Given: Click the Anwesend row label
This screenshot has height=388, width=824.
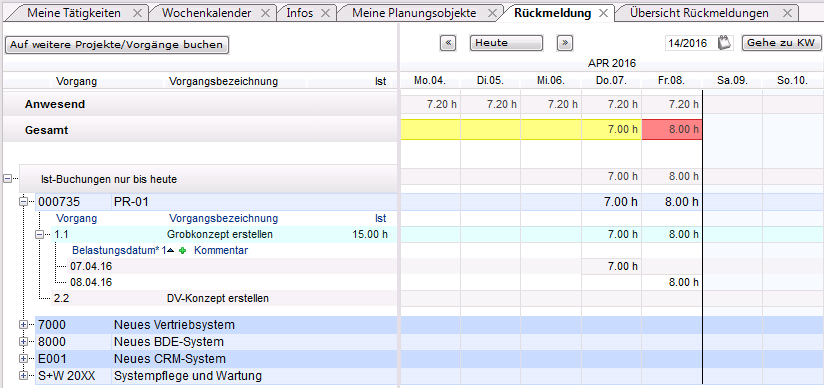Looking at the screenshot, I should 55,105.
